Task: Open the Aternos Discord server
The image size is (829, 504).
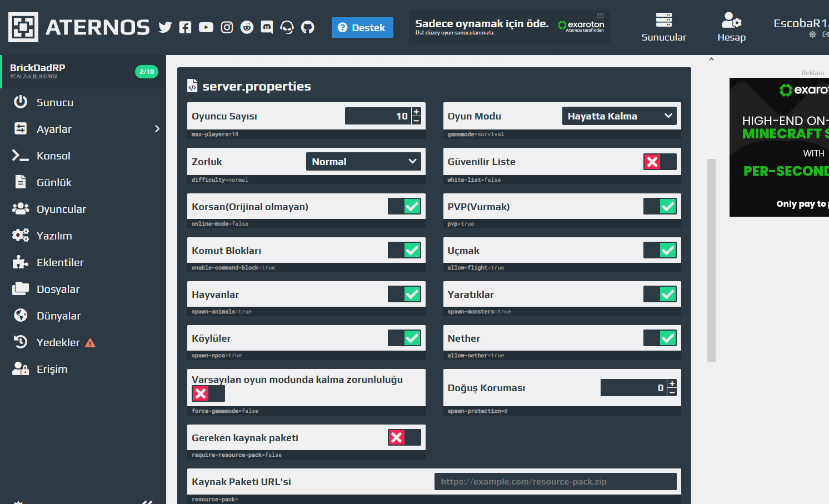Action: pos(267,27)
